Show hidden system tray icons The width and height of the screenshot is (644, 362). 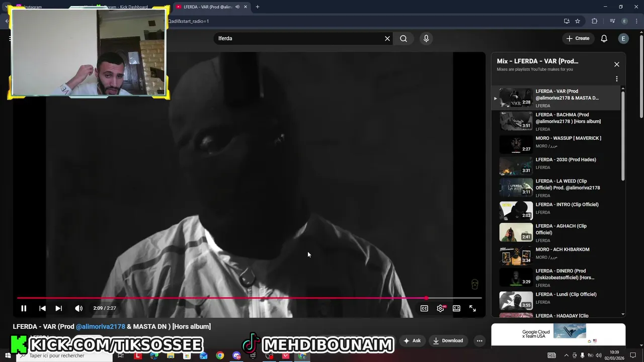pyautogui.click(x=566, y=355)
